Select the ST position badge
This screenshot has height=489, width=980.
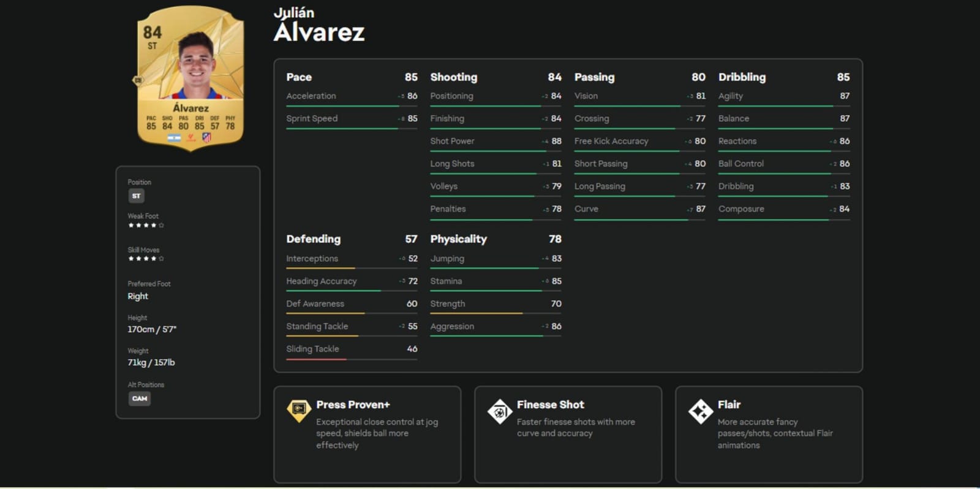(135, 195)
